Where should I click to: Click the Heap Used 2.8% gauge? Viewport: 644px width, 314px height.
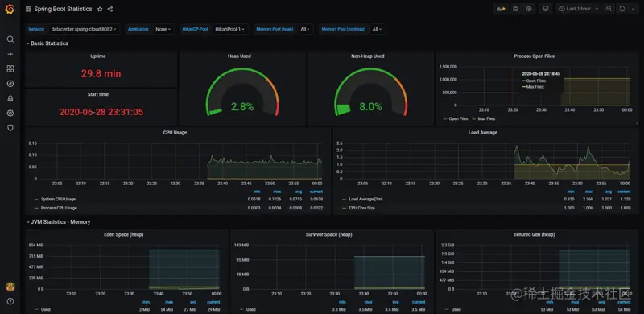point(242,93)
